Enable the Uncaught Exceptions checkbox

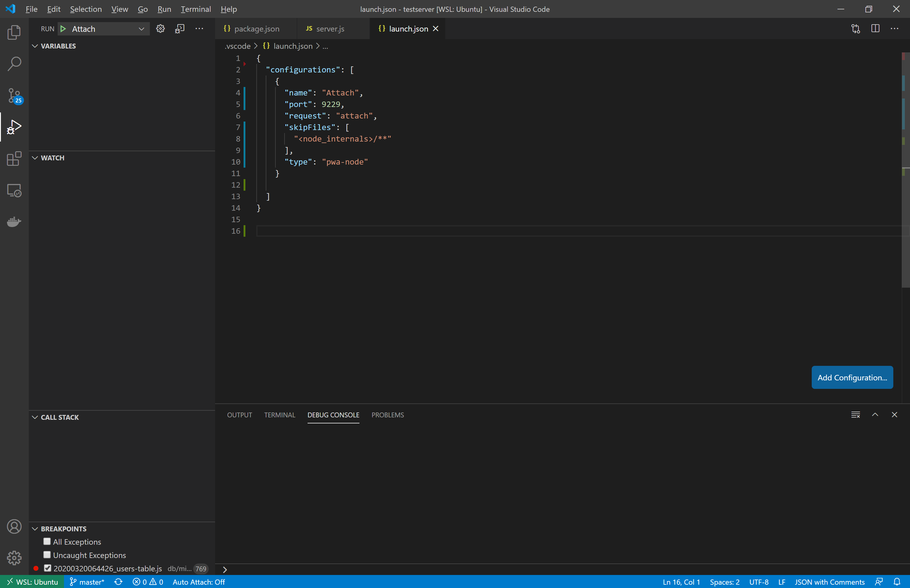click(x=47, y=555)
